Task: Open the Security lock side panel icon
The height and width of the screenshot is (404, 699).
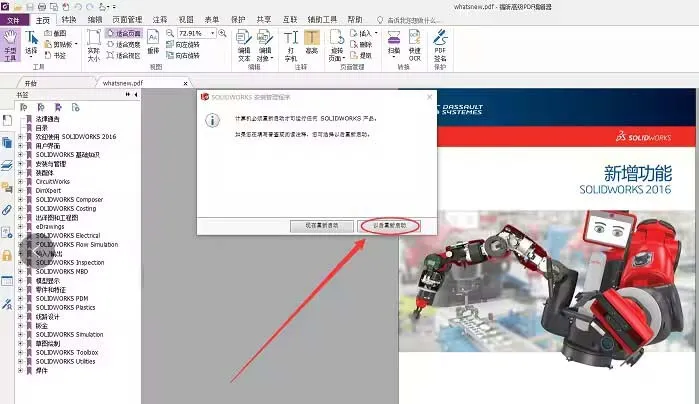Action: click(7, 256)
